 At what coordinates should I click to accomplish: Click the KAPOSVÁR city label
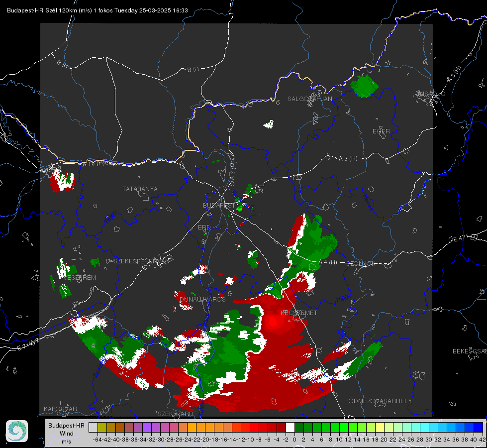coord(60,409)
